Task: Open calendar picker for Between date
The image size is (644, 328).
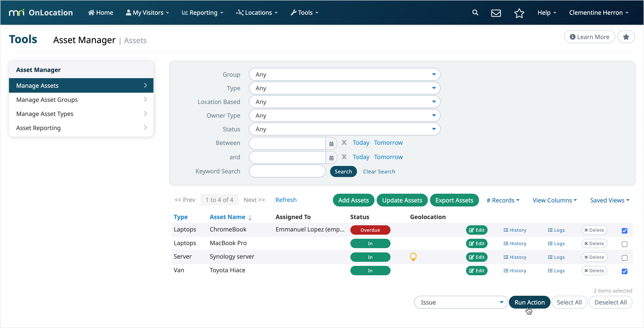Action: (331, 143)
